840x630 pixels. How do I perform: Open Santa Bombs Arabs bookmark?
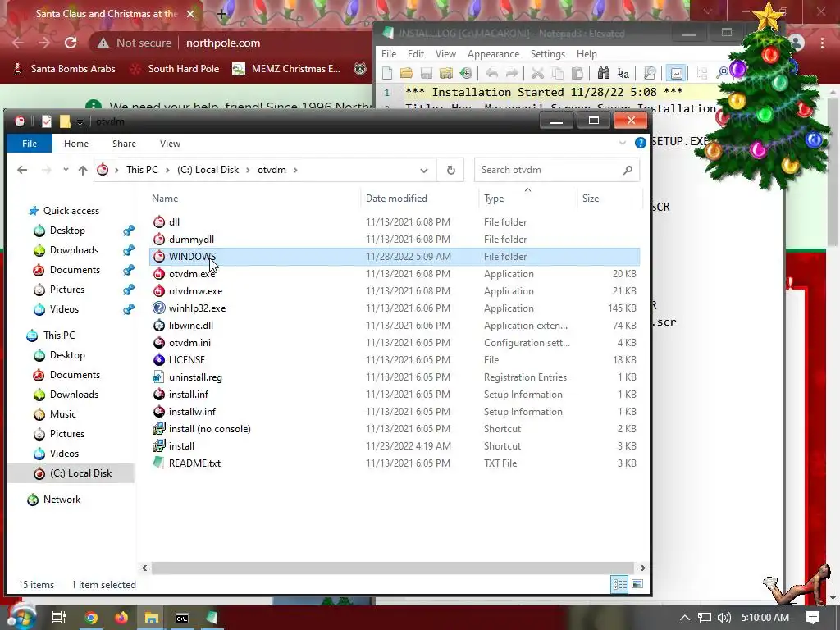click(x=64, y=69)
